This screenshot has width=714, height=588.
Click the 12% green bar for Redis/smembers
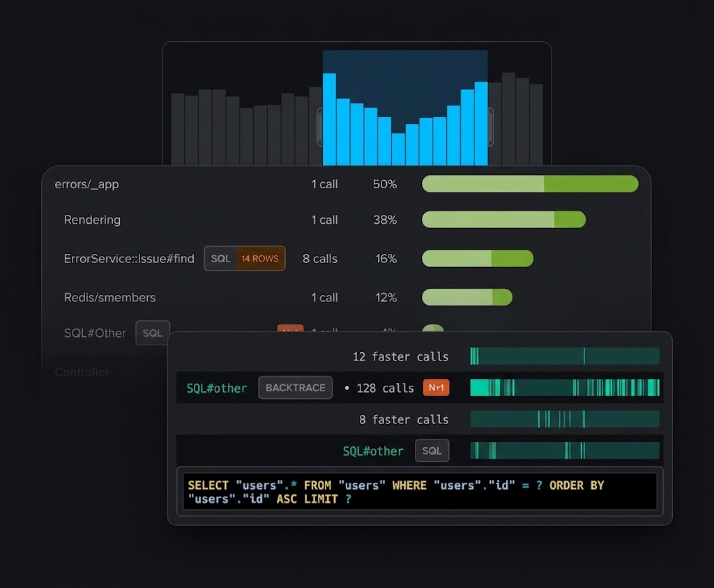pos(467,297)
